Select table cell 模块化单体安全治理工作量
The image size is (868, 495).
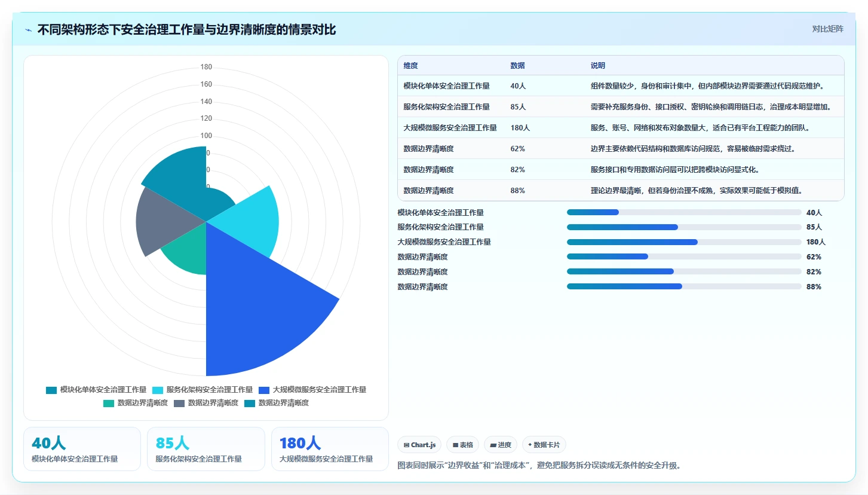pos(446,86)
